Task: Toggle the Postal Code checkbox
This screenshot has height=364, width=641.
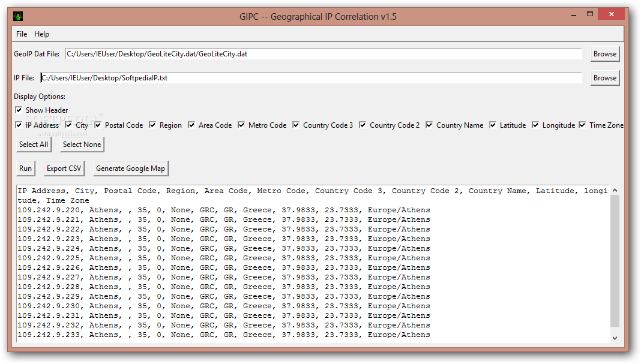Action: pyautogui.click(x=98, y=125)
